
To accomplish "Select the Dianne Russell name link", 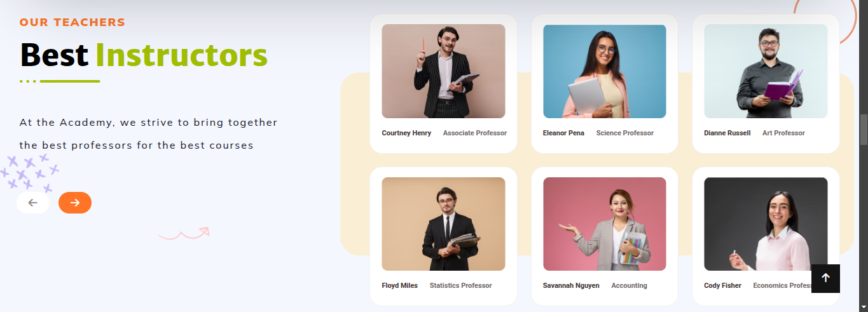I will [x=727, y=133].
